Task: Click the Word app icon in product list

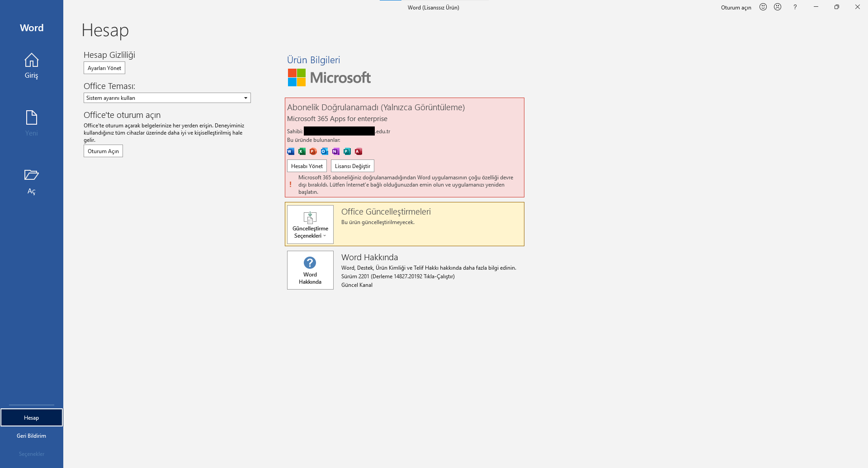Action: pos(291,151)
